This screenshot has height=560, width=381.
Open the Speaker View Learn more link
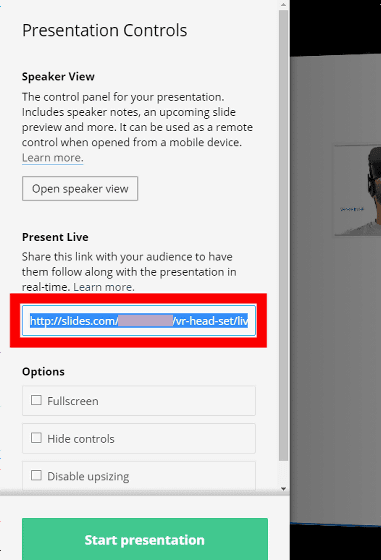tap(52, 158)
